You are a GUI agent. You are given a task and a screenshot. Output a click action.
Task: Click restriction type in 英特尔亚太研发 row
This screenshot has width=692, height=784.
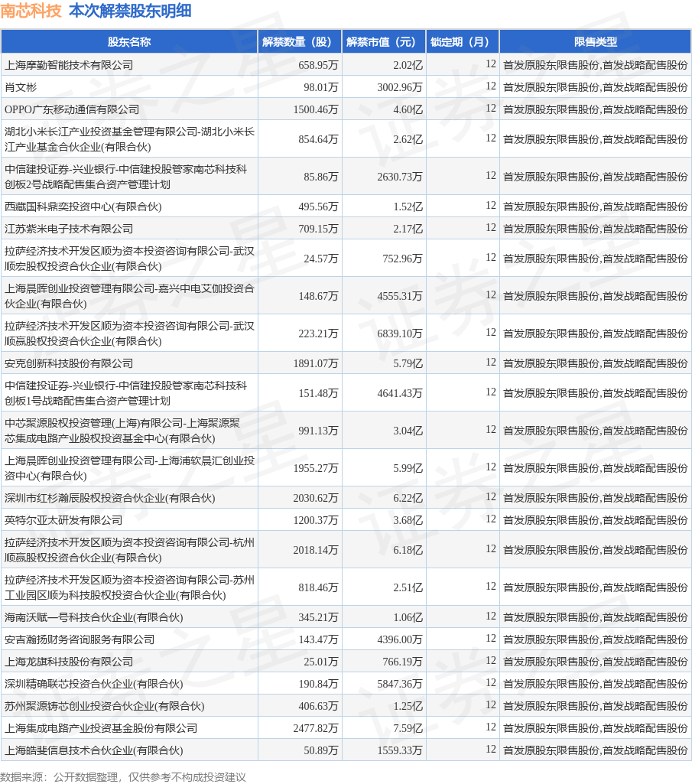coord(595,520)
